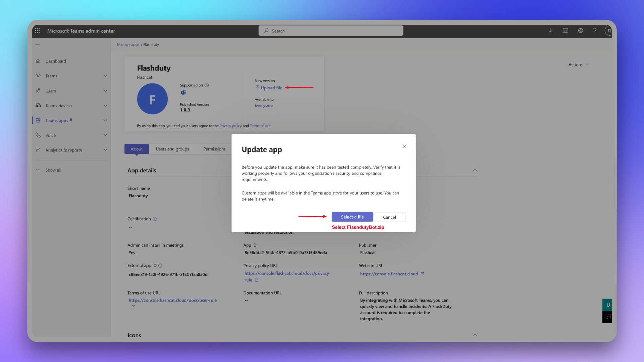Viewport: 644px width, 362px height.
Task: Expand the Voice sidebar section
Action: (105, 135)
